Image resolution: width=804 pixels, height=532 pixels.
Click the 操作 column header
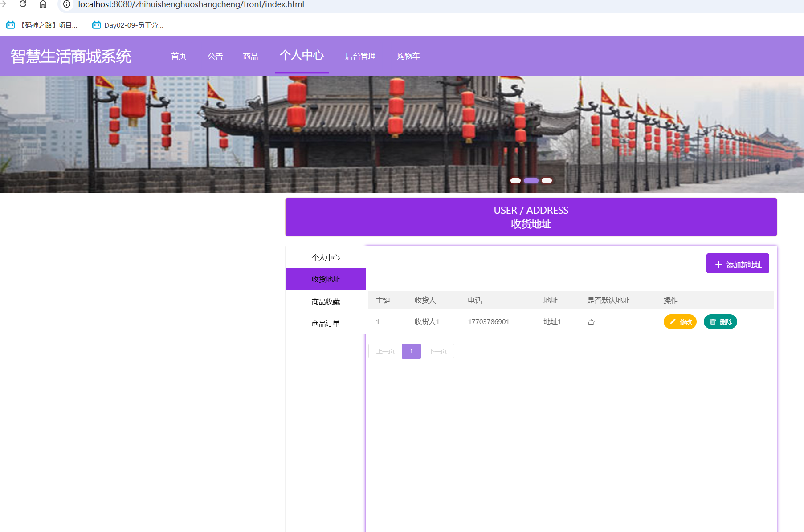click(671, 300)
